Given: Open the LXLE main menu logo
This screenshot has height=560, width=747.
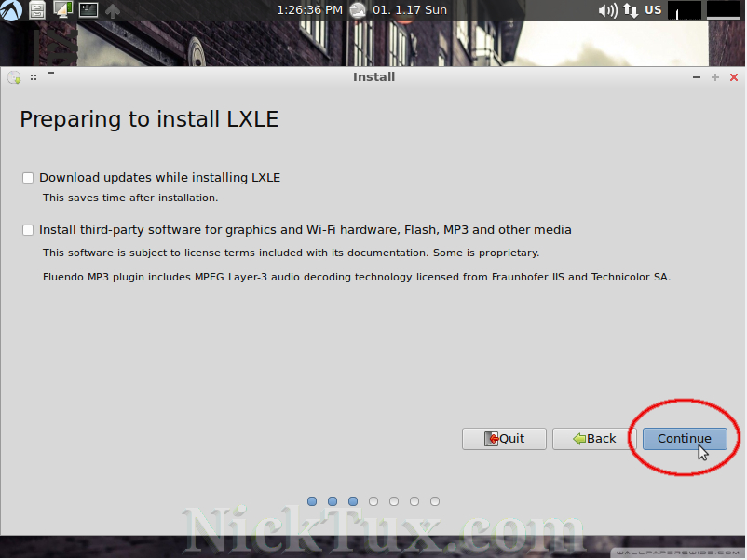Looking at the screenshot, I should [x=10, y=10].
